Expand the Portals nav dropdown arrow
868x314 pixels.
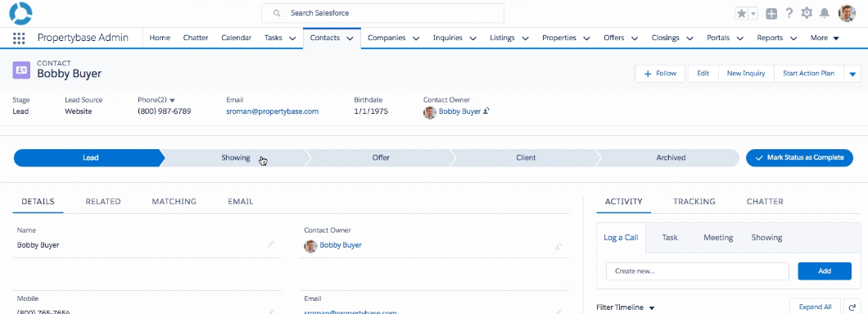pyautogui.click(x=739, y=39)
